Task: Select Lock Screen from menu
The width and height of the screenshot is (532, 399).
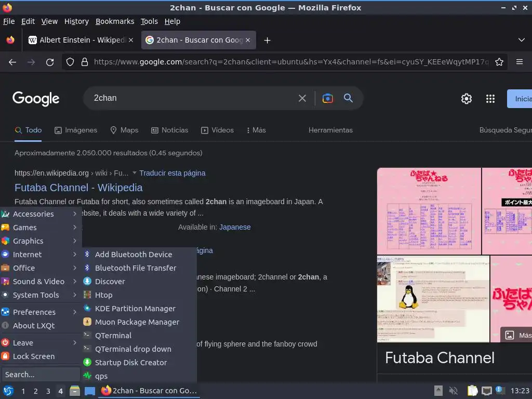Action: [41, 356]
